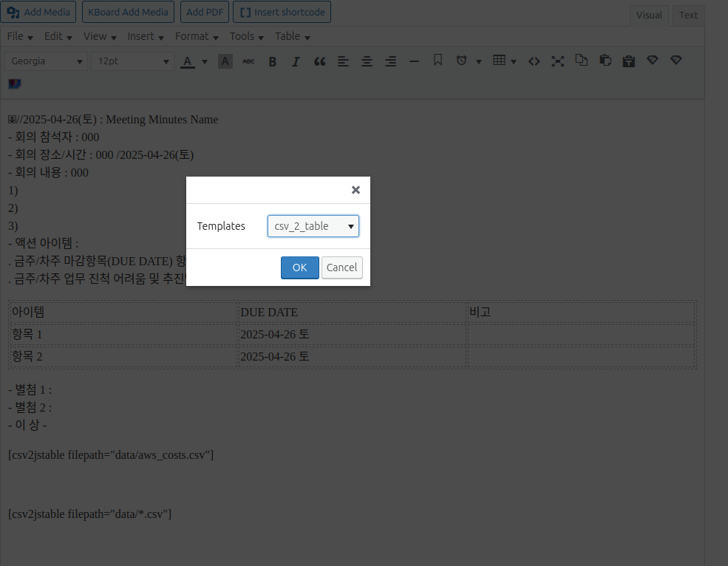Toggle fullscreen editor mode
Viewport: 728px width, 566px height.
(557, 61)
